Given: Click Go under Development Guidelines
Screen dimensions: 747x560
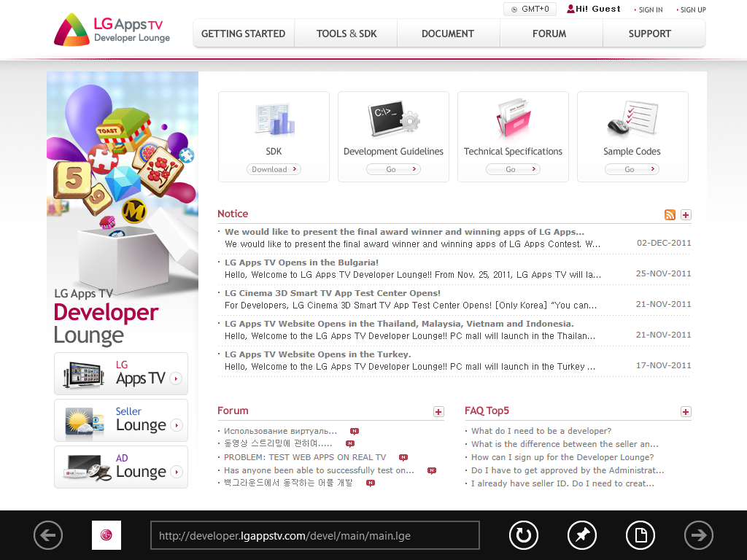Looking at the screenshot, I should click(393, 169).
